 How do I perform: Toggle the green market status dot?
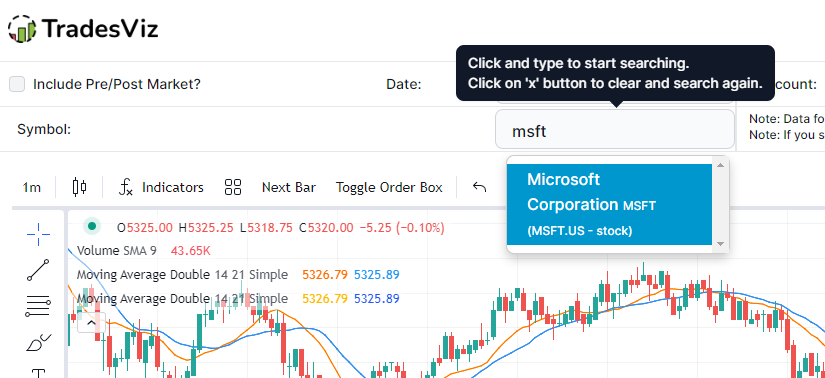click(x=92, y=226)
